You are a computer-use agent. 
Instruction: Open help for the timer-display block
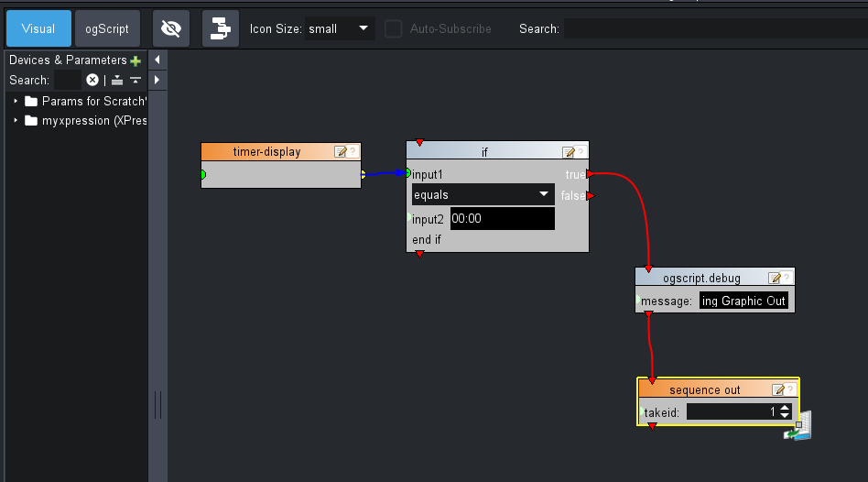pos(353,152)
